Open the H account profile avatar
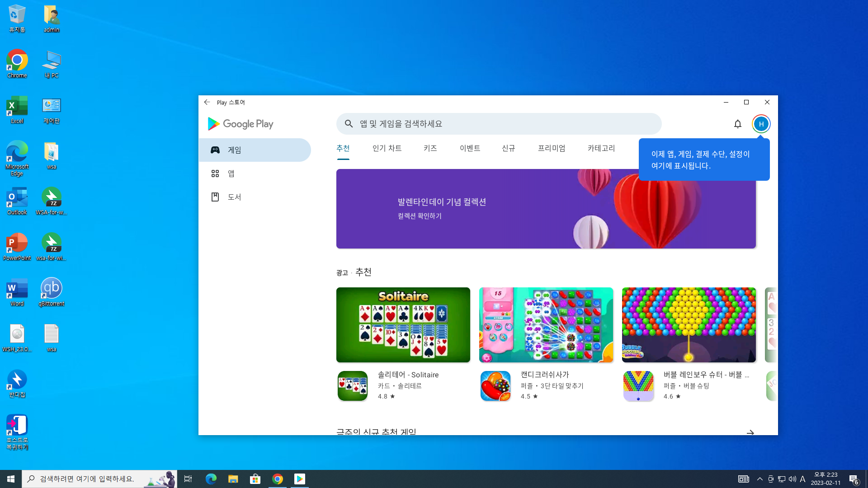Image resolution: width=868 pixels, height=488 pixels. coord(761,124)
